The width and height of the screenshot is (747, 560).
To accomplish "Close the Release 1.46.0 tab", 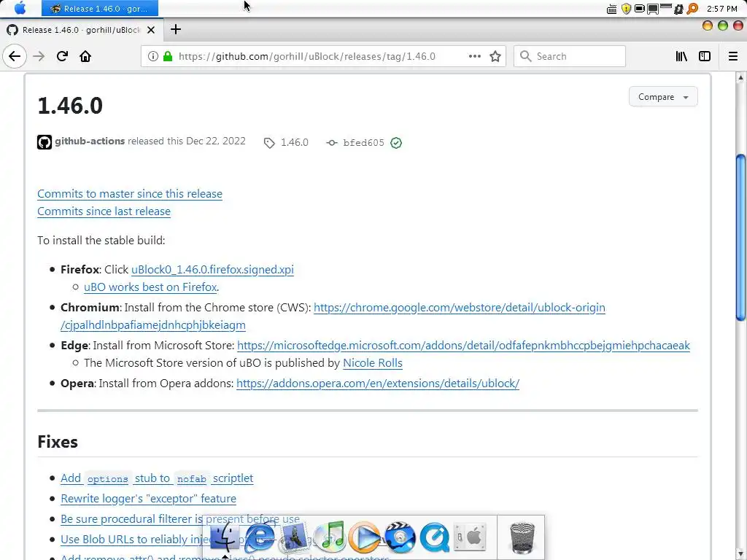I will [x=151, y=30].
